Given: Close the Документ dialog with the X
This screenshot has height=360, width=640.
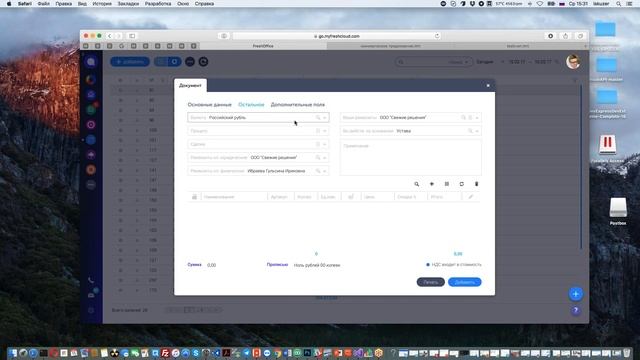Looking at the screenshot, I should click(x=488, y=86).
